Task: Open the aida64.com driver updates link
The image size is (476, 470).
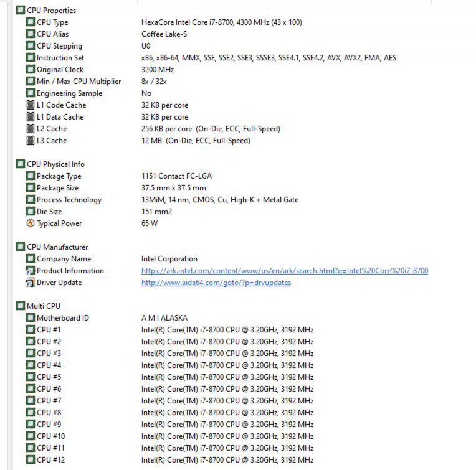Action: click(x=216, y=283)
